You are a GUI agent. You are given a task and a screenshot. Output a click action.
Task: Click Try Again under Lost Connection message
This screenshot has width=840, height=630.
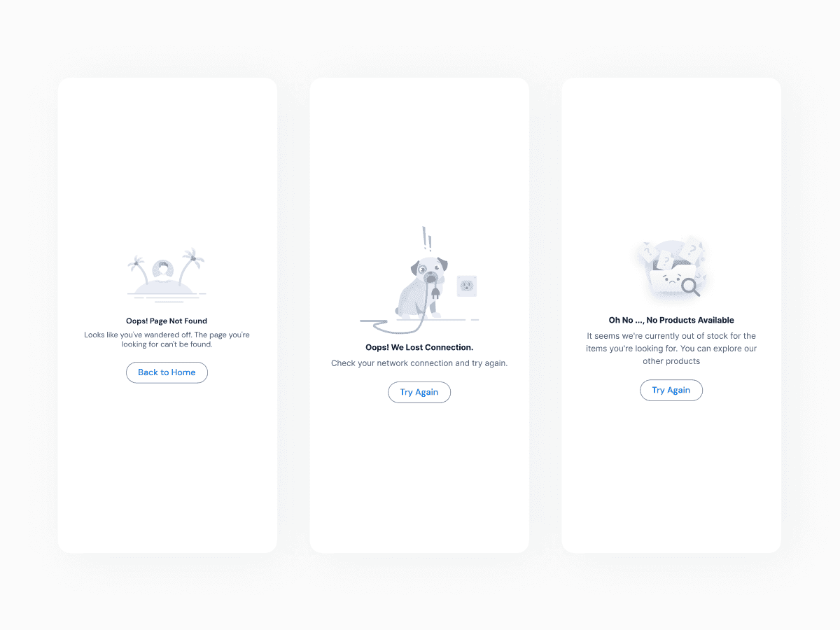point(419,392)
